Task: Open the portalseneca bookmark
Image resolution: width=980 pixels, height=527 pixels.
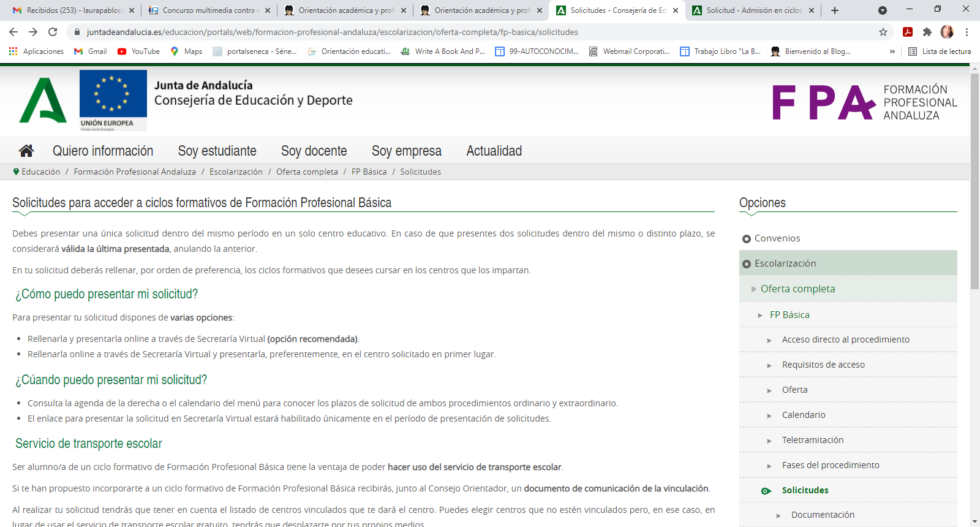Action: pos(255,51)
